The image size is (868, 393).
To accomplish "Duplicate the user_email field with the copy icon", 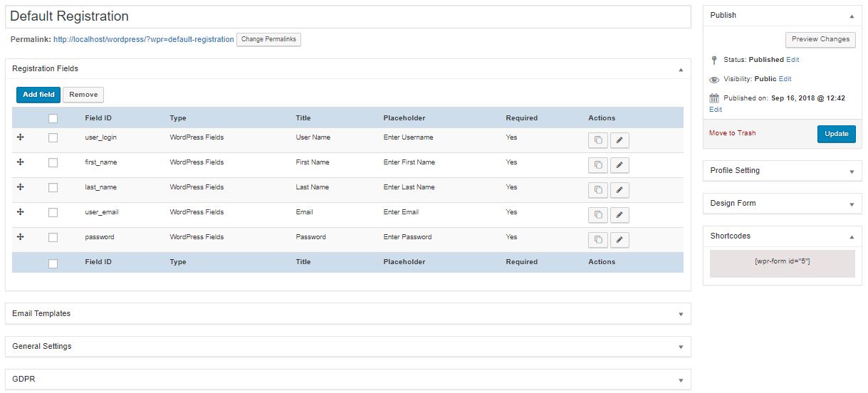I will 598,215.
